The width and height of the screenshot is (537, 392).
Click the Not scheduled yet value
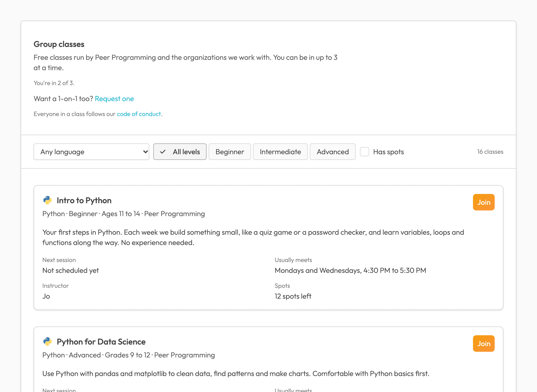pyautogui.click(x=71, y=270)
